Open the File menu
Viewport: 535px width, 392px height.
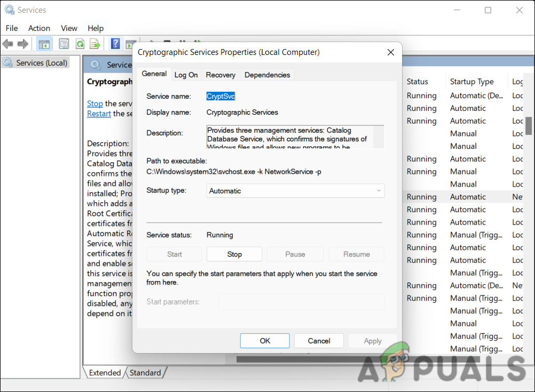coord(12,28)
